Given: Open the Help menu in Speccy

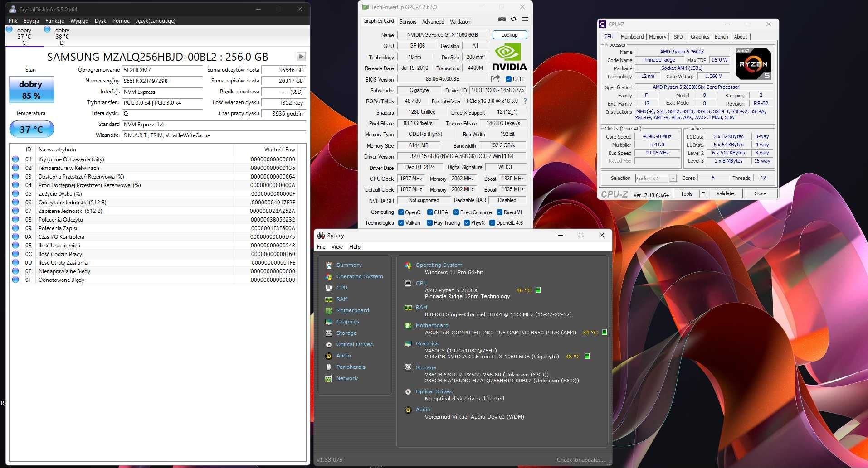Looking at the screenshot, I should (x=355, y=247).
